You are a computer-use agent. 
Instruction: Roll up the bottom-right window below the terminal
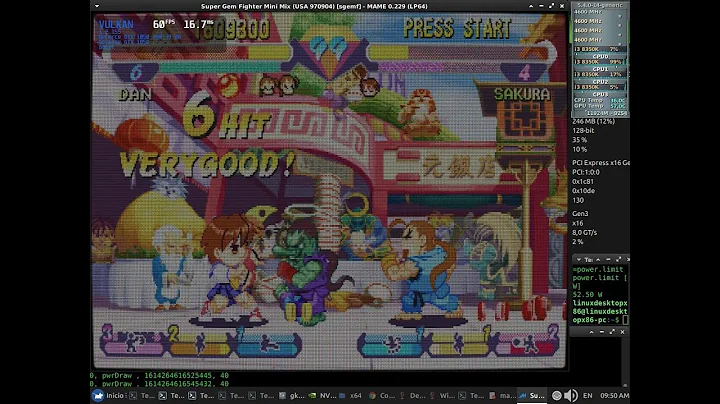pyautogui.click(x=591, y=331)
